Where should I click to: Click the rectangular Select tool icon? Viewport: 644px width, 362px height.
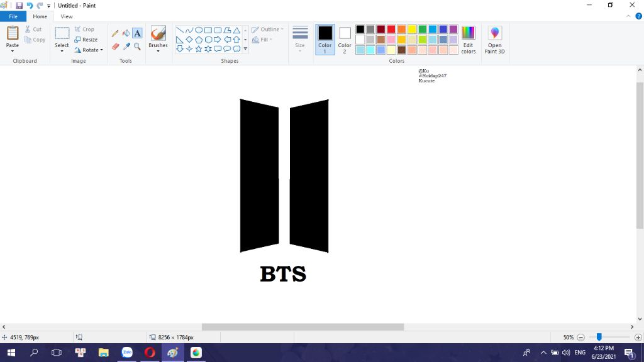pyautogui.click(x=62, y=33)
